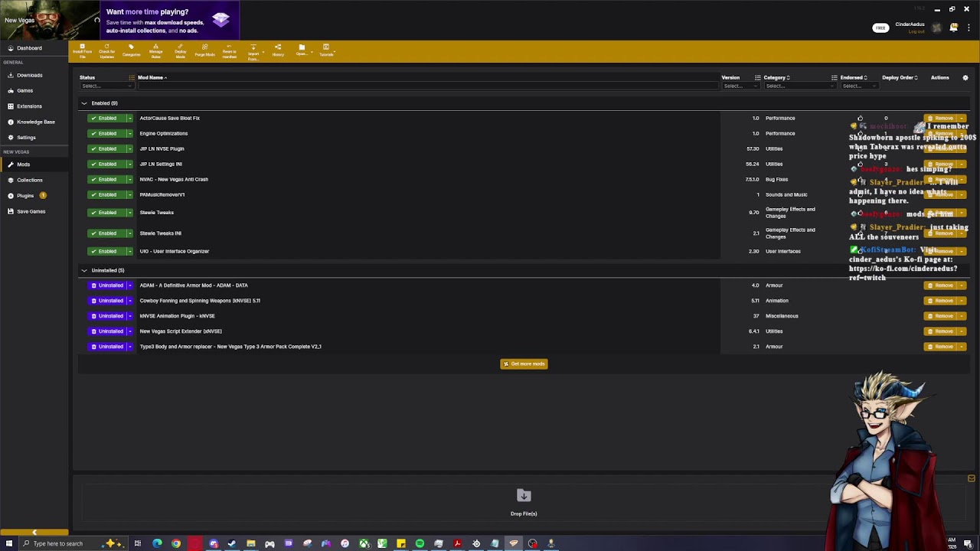Click Uninstalled status of ADAM armor mod
This screenshot has width=980, height=551.
[x=106, y=285]
